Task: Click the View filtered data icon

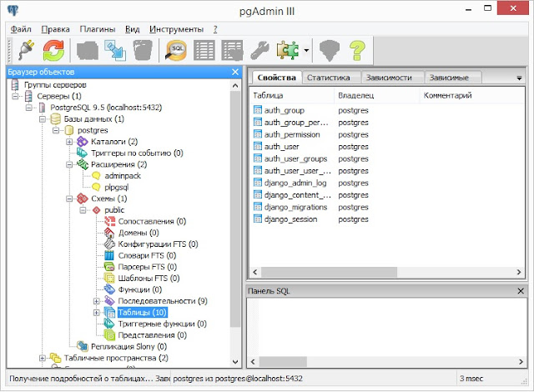Action: pyautogui.click(x=232, y=50)
